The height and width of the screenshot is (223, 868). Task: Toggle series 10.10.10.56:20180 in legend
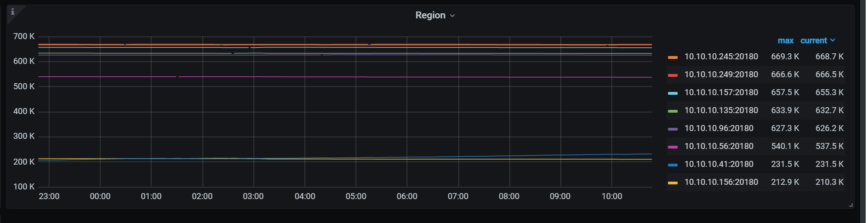pyautogui.click(x=719, y=146)
